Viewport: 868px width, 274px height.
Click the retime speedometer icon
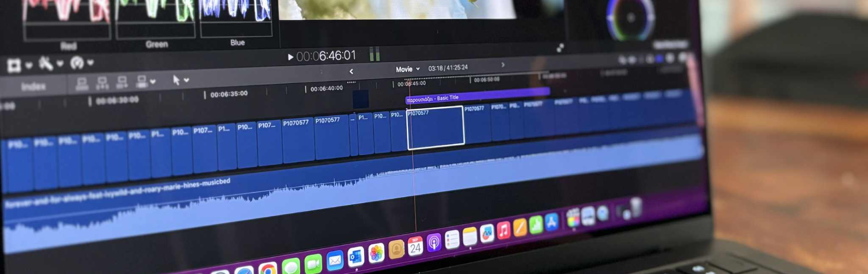point(77,63)
